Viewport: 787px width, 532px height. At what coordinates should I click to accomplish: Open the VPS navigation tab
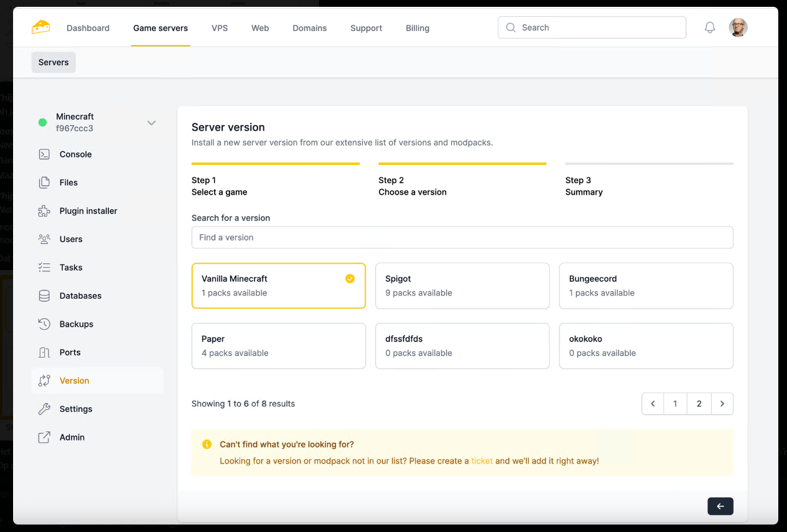[x=220, y=28]
